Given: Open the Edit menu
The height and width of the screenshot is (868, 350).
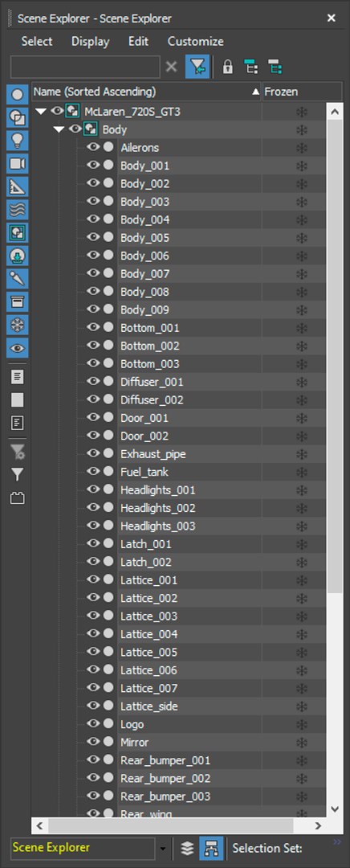Looking at the screenshot, I should (139, 42).
